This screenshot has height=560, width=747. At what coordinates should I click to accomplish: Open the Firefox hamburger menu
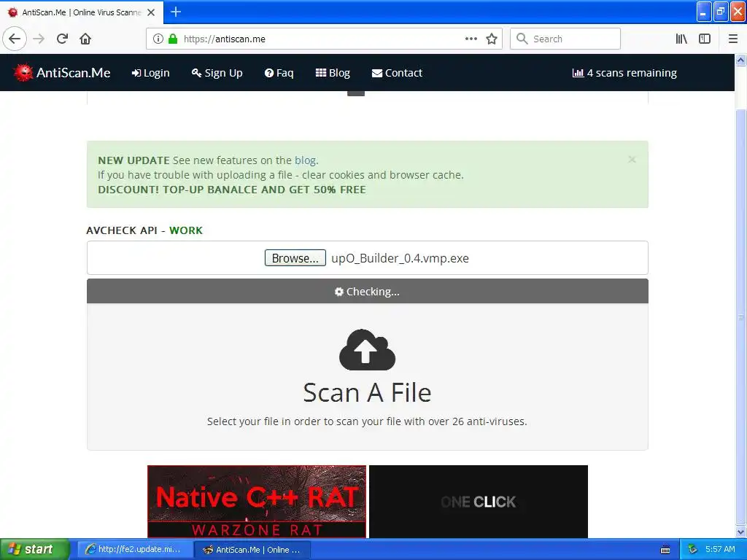click(x=733, y=39)
